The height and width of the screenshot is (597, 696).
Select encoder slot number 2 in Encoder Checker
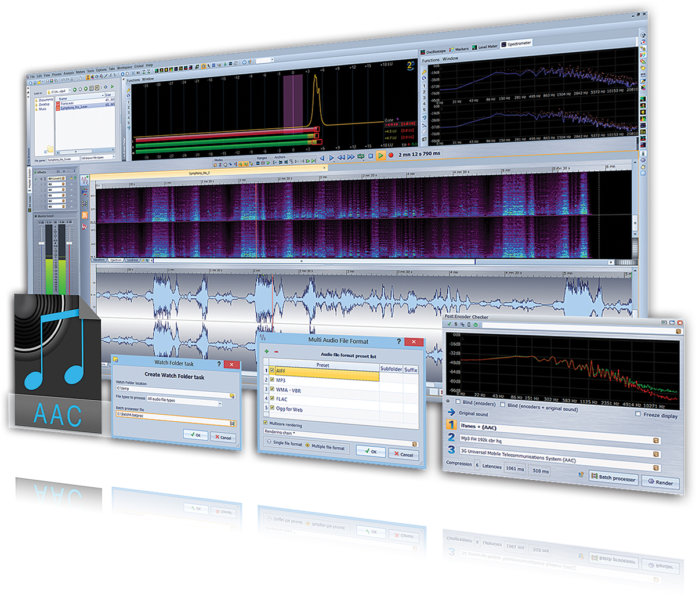tap(451, 437)
